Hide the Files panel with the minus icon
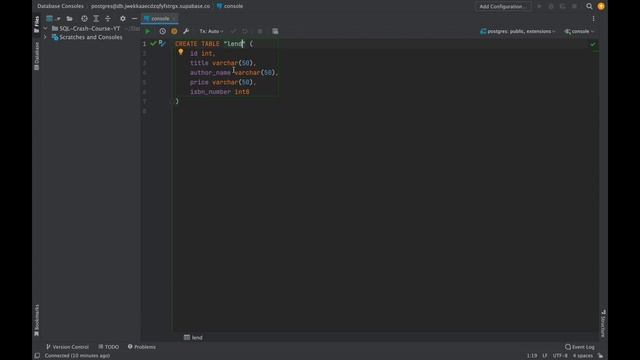Image resolution: width=640 pixels, height=360 pixels. pyautogui.click(x=134, y=18)
